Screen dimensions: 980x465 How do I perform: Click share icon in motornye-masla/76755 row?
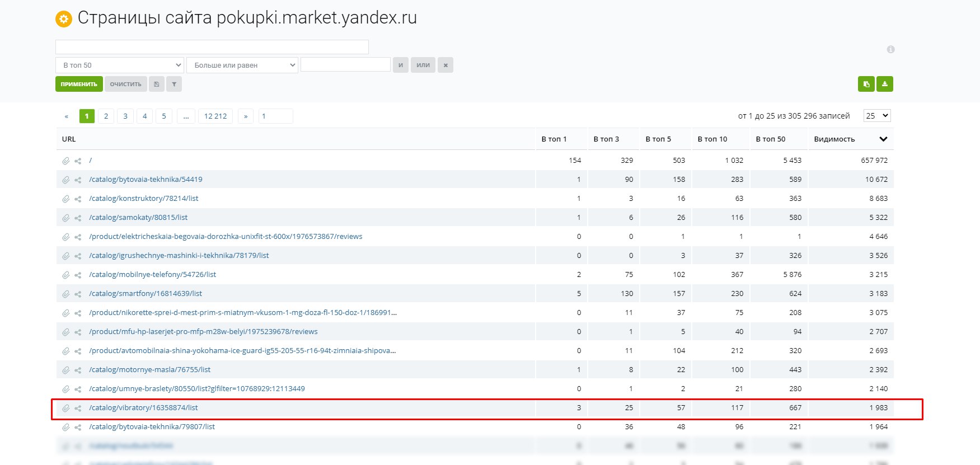tap(78, 370)
